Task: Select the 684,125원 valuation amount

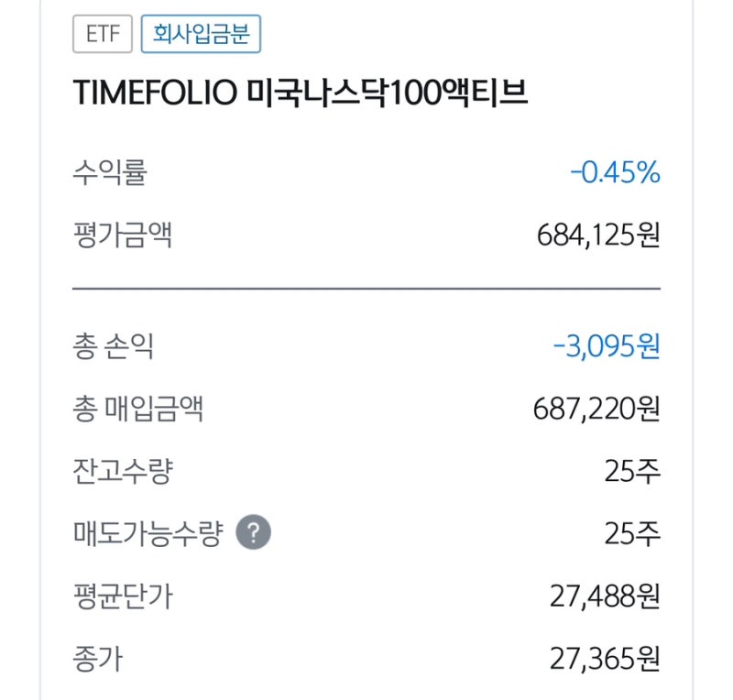Action: click(600, 235)
